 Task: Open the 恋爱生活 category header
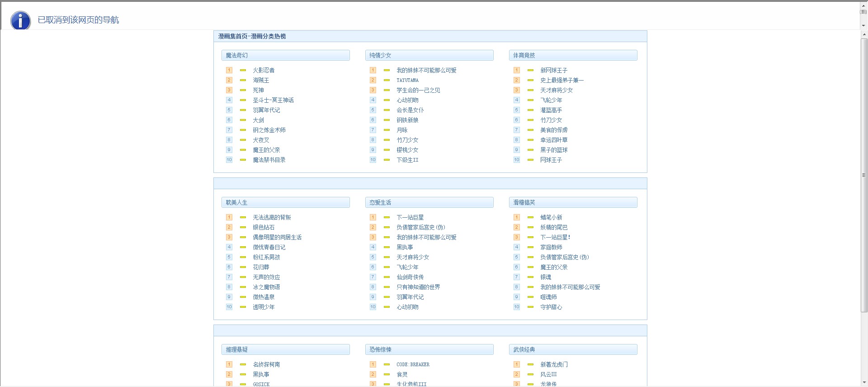[x=429, y=202]
